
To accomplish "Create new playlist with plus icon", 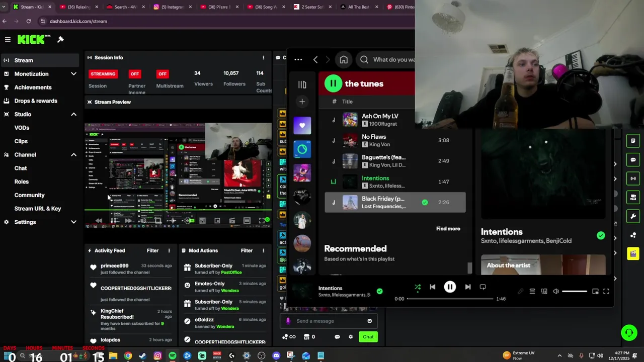I will [302, 102].
